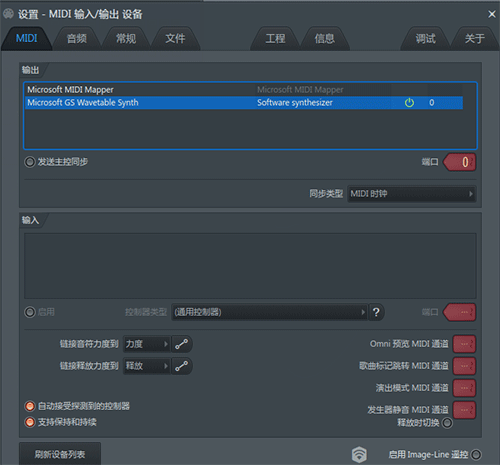The image size is (500, 465).
Task: Click the Image-Line remote wifi icon
Action: coord(359,454)
